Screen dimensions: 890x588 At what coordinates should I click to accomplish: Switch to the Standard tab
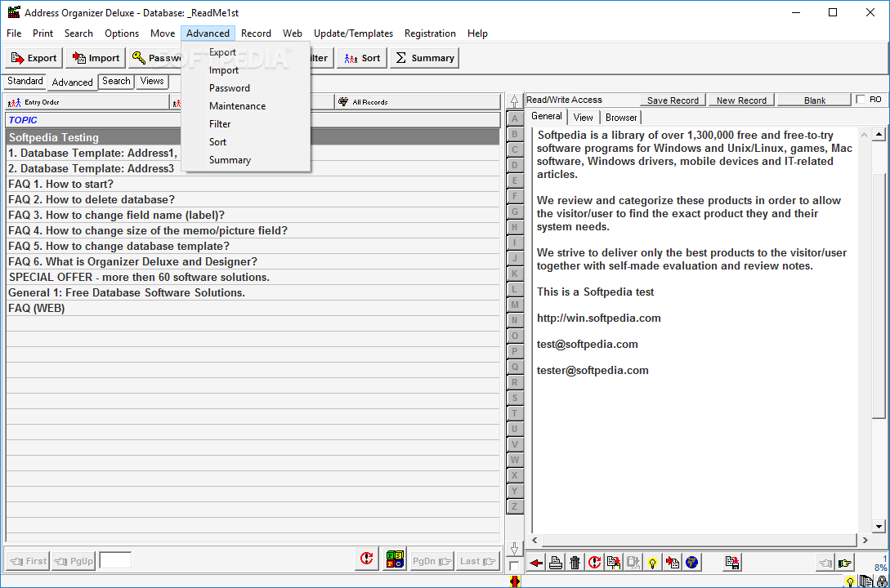pyautogui.click(x=25, y=81)
